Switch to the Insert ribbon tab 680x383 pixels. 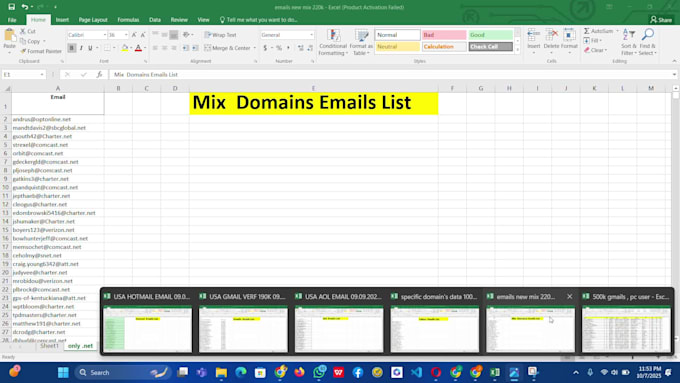(x=62, y=20)
